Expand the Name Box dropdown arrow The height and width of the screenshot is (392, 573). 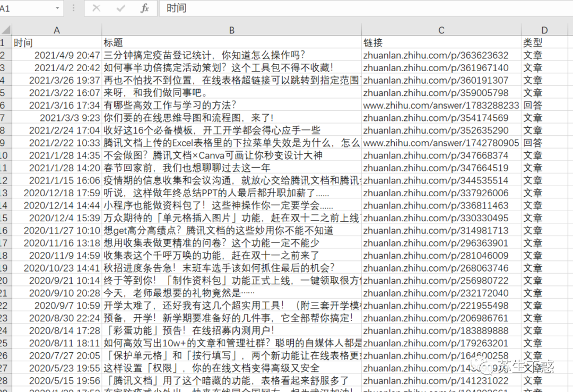click(x=57, y=8)
